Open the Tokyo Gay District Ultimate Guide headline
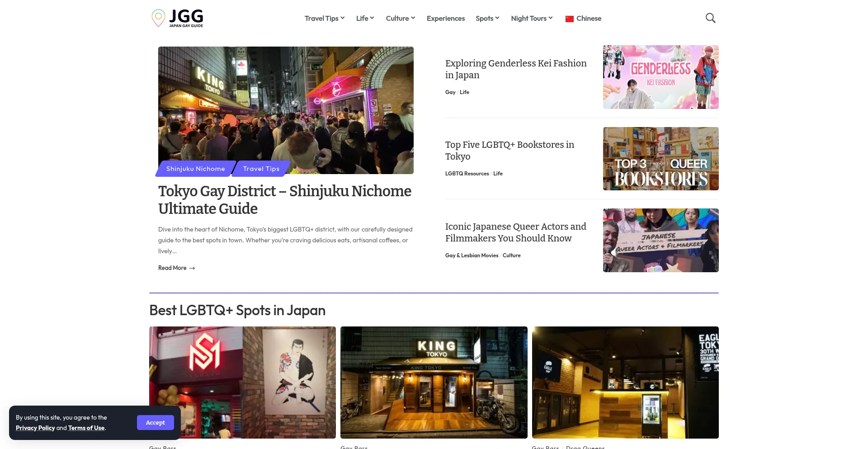This screenshot has height=449, width=868. click(x=284, y=200)
